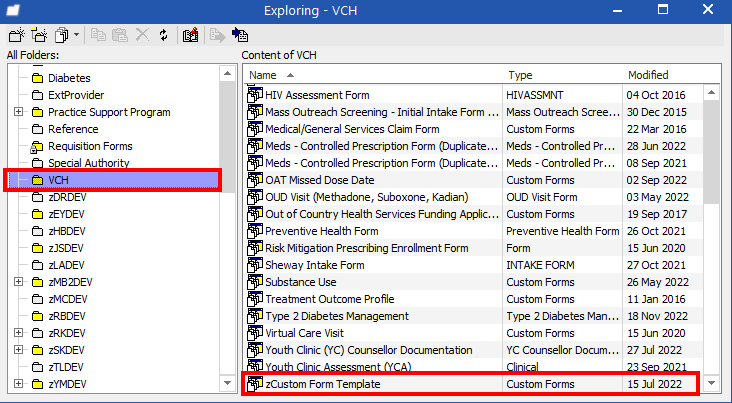Viewport: 732px width, 403px height.
Task: Select the ExtProvider folder
Action: pos(76,95)
